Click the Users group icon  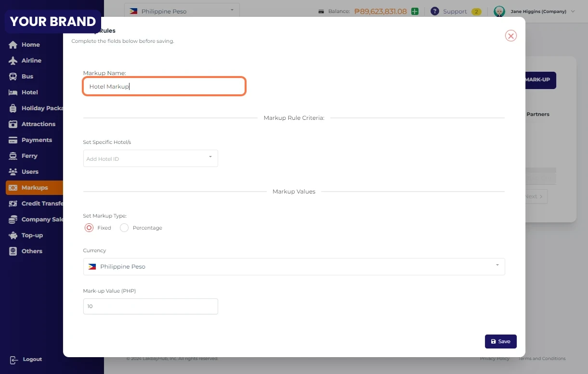click(13, 172)
